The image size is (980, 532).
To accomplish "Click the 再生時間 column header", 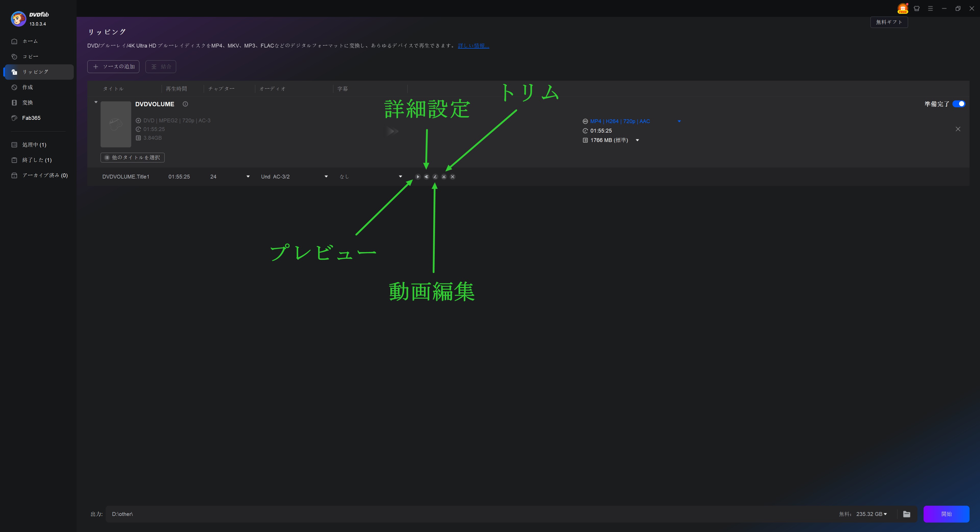I will (176, 89).
